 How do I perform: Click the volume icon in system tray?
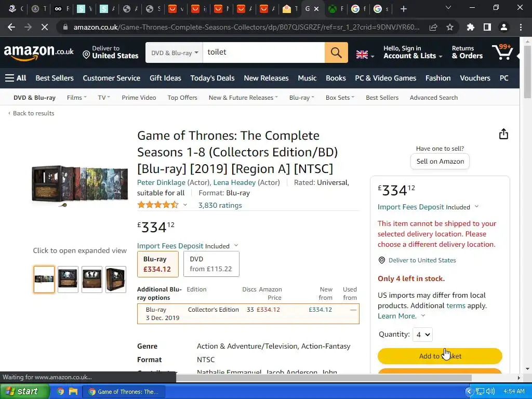point(490,392)
